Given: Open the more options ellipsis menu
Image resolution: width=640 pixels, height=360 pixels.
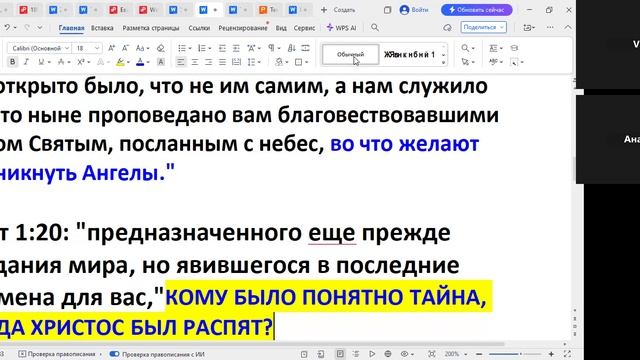Looking at the screenshot, I should tap(550, 27).
